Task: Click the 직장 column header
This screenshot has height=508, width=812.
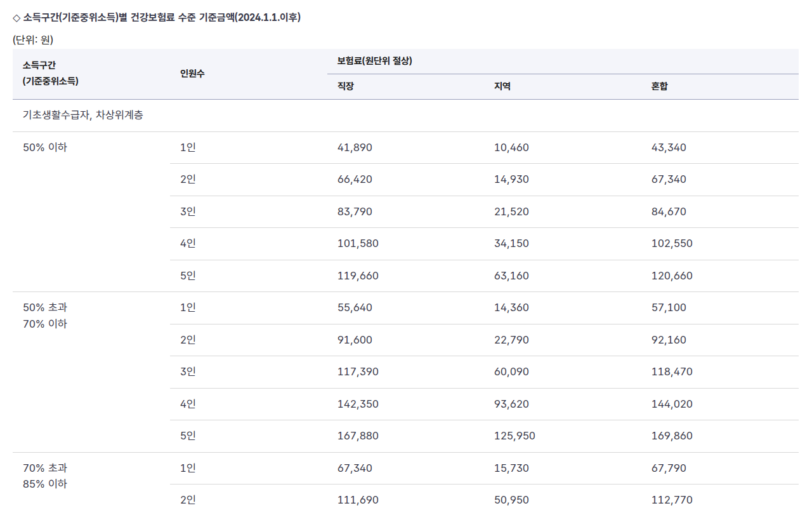Action: pos(345,86)
